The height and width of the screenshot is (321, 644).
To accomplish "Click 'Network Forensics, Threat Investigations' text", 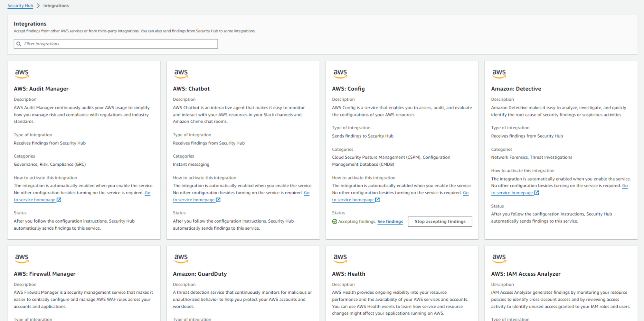I will tap(532, 157).
